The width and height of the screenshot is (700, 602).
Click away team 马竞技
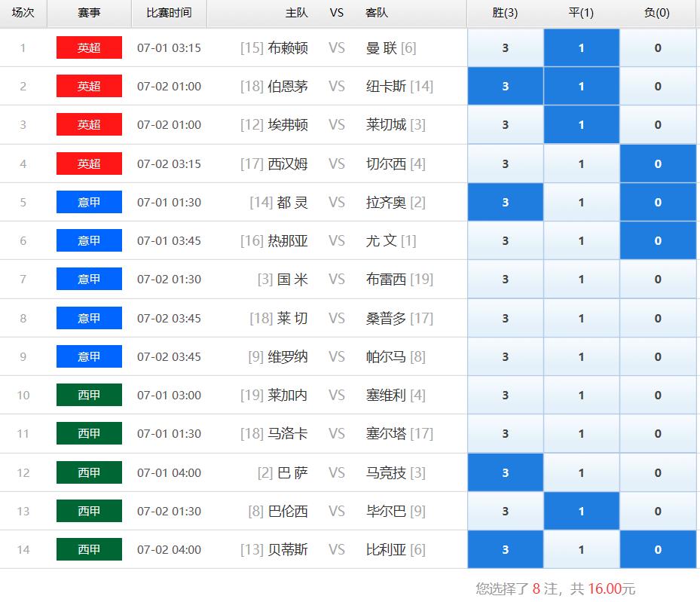386,472
